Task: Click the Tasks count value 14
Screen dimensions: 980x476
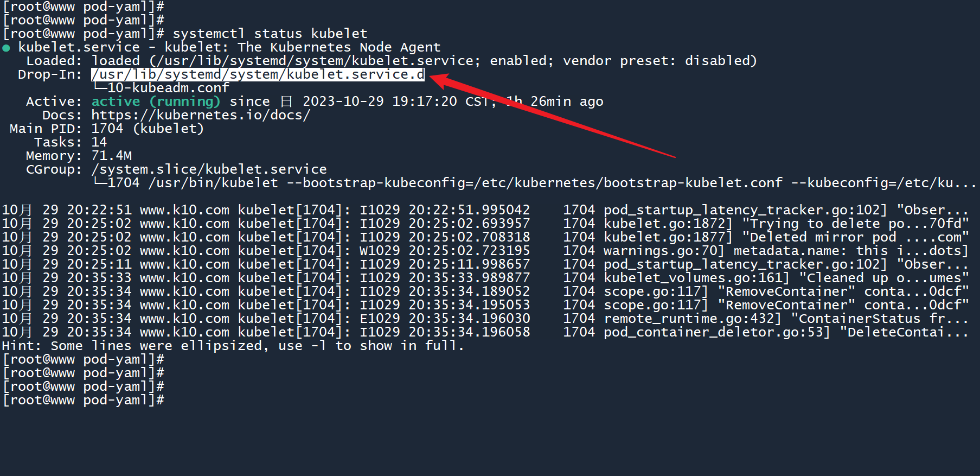Action: click(x=99, y=142)
